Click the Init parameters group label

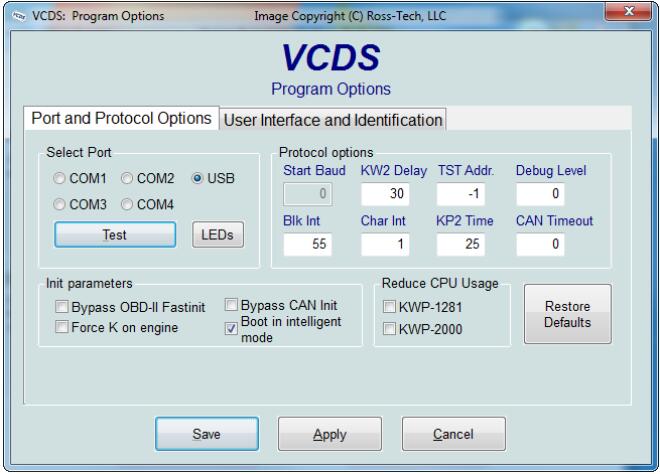click(89, 283)
